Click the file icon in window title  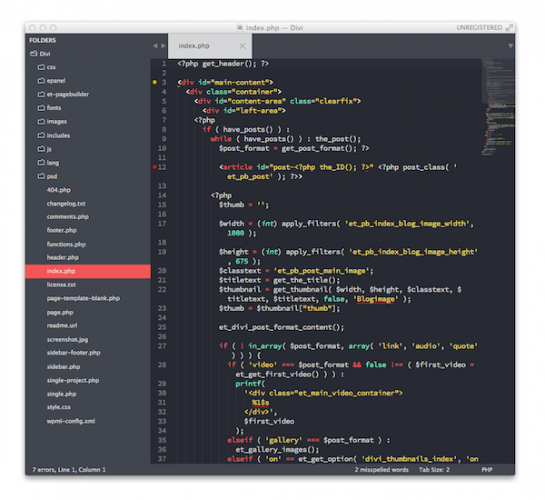[x=240, y=28]
